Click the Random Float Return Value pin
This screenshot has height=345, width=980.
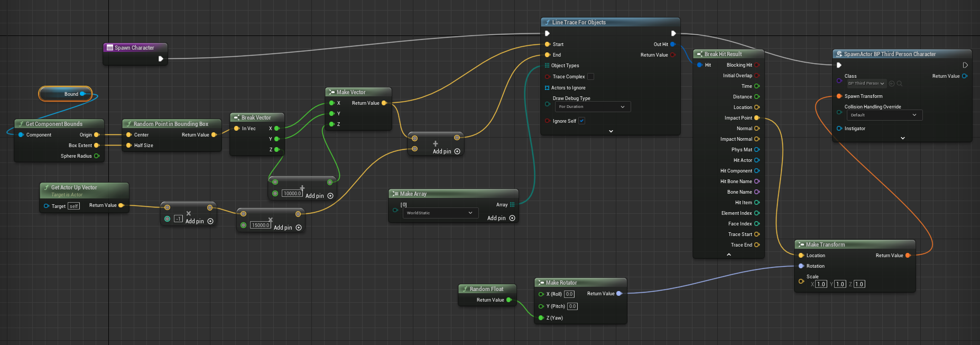tap(509, 300)
